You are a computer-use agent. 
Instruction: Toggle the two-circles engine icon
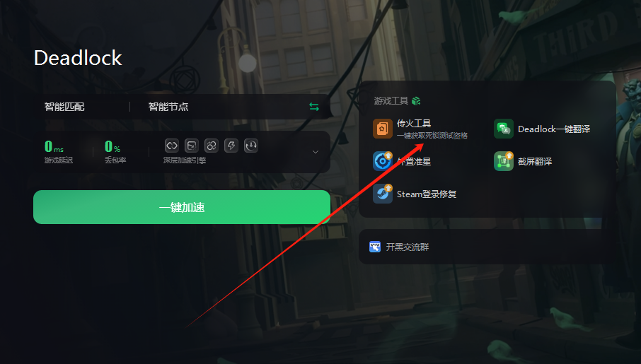point(212,146)
